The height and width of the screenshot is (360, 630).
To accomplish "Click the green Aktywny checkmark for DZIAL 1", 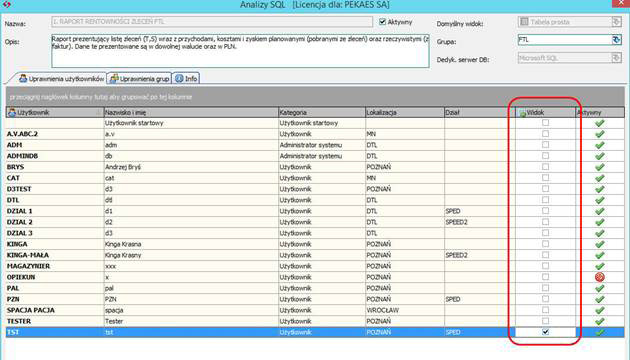I will [599, 211].
